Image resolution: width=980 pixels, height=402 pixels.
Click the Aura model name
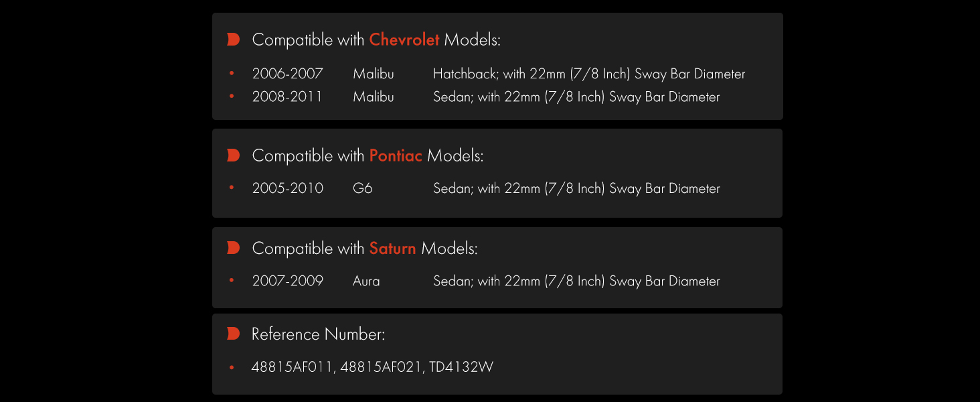tap(366, 281)
